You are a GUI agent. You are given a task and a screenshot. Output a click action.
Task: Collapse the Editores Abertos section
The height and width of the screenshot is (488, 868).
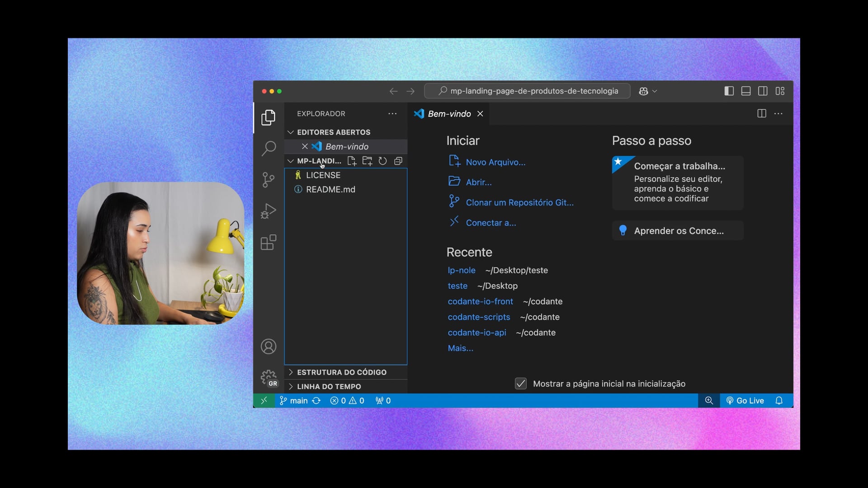point(333,132)
